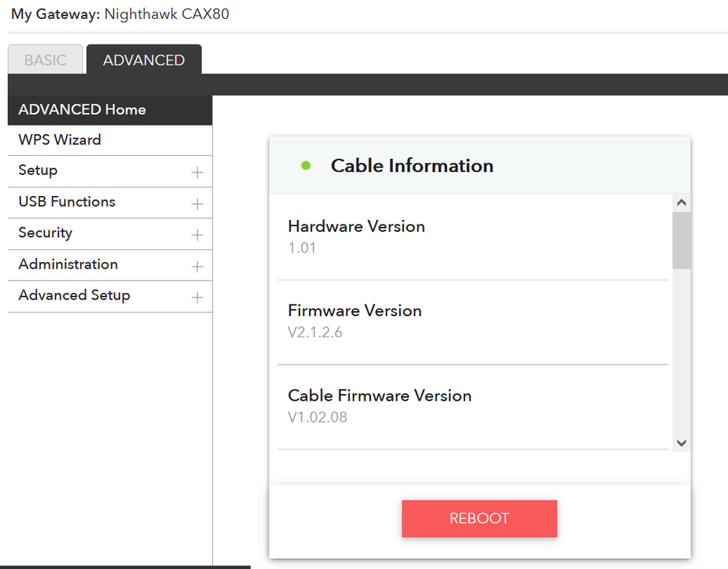728x569 pixels.
Task: Click the scroll-up arrow in the Cable Information panel
Action: point(681,202)
